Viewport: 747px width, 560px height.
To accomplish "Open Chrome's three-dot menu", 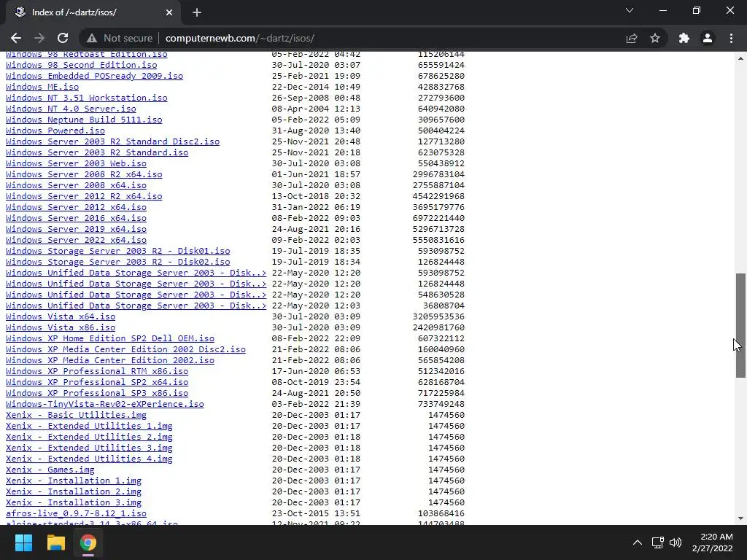I will pyautogui.click(x=731, y=38).
